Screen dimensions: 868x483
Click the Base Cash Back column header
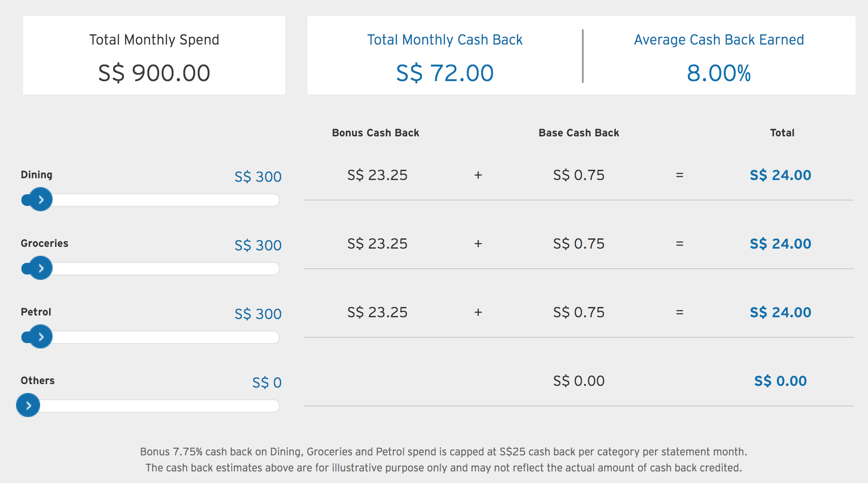click(x=579, y=133)
